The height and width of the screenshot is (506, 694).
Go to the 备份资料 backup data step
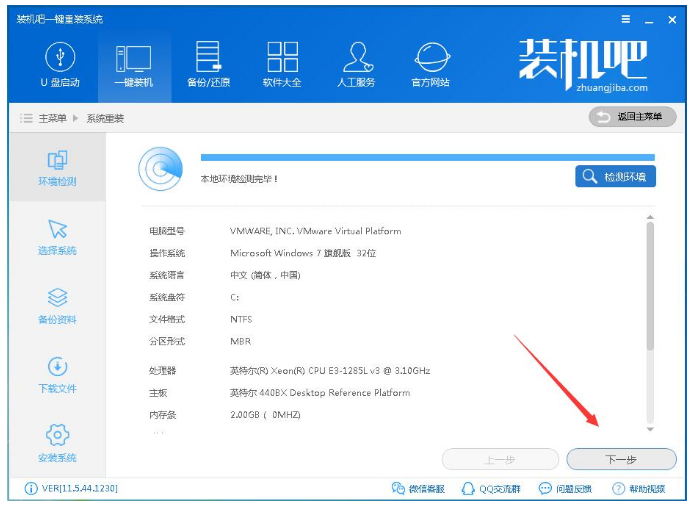[x=58, y=306]
